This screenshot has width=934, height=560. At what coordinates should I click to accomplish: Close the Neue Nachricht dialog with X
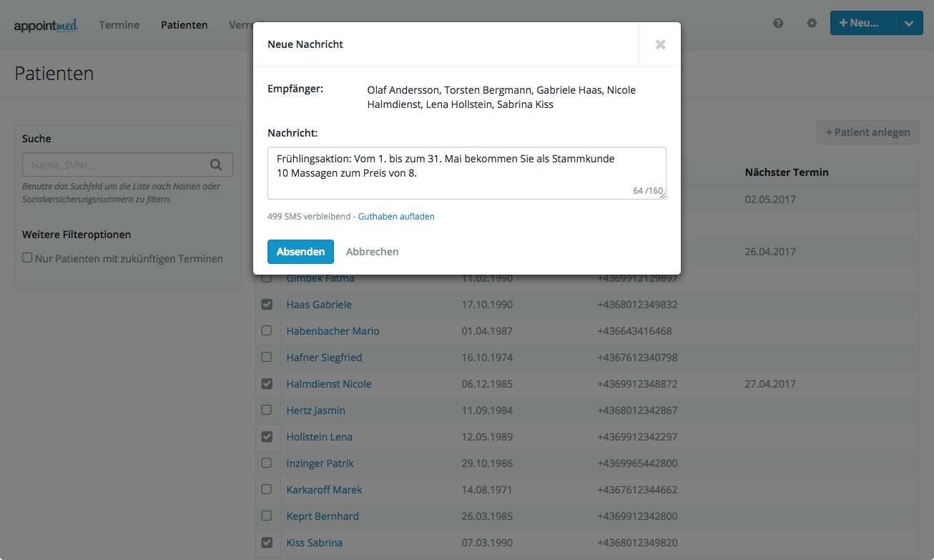pos(660,44)
